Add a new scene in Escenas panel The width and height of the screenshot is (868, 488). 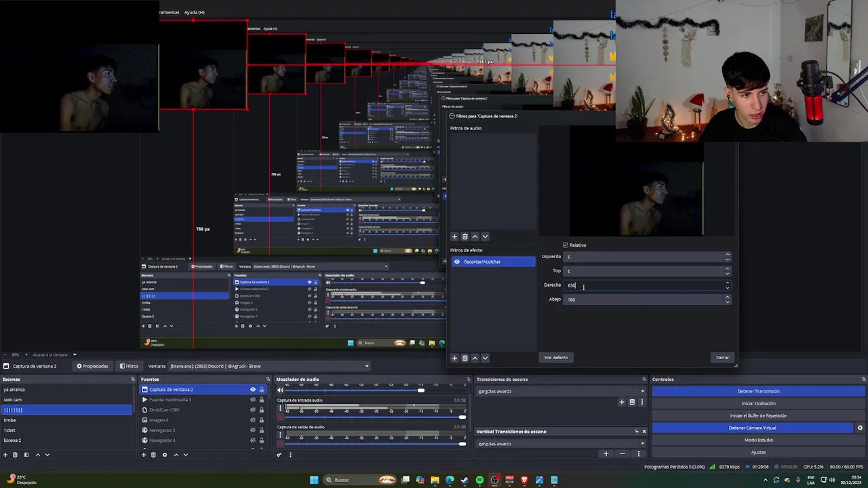6,455
